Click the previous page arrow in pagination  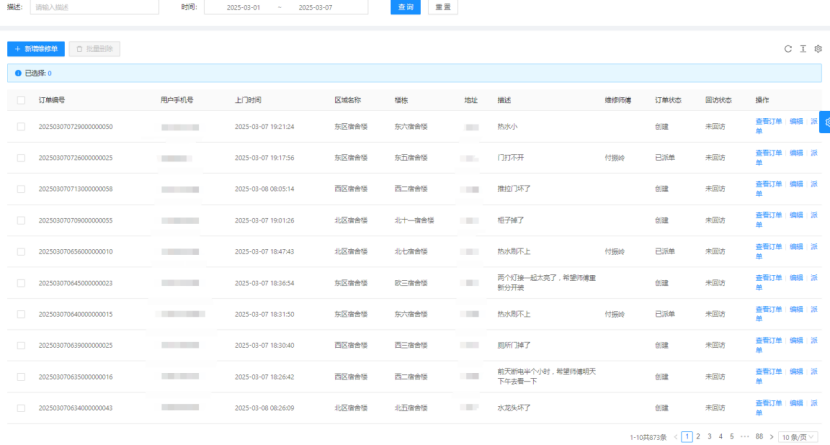(676, 437)
